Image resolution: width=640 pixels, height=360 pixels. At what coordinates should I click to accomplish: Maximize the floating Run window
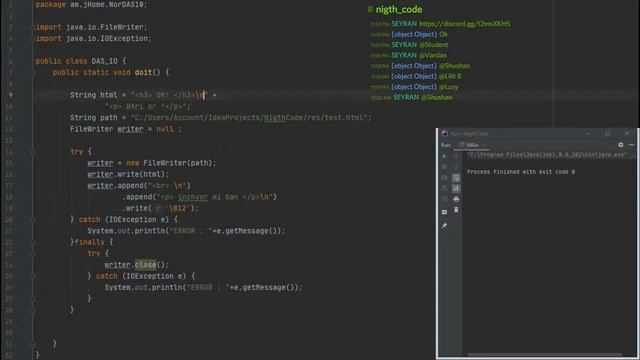[608, 133]
